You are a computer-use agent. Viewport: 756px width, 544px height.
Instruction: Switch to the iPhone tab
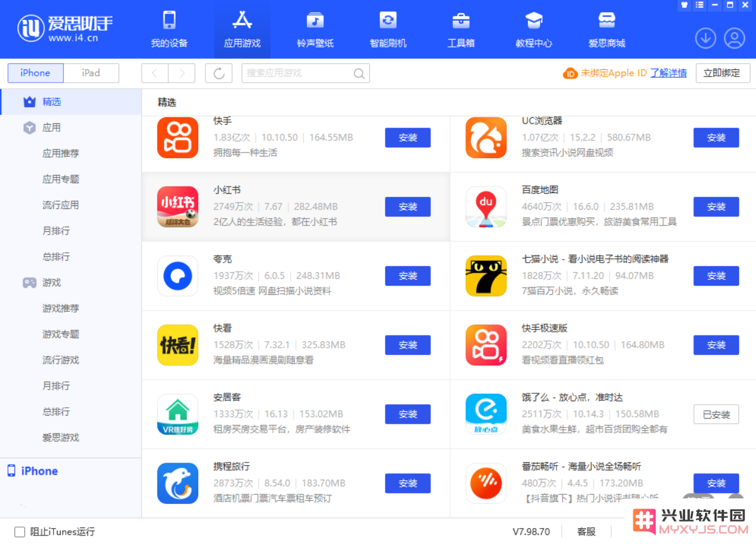(x=35, y=73)
